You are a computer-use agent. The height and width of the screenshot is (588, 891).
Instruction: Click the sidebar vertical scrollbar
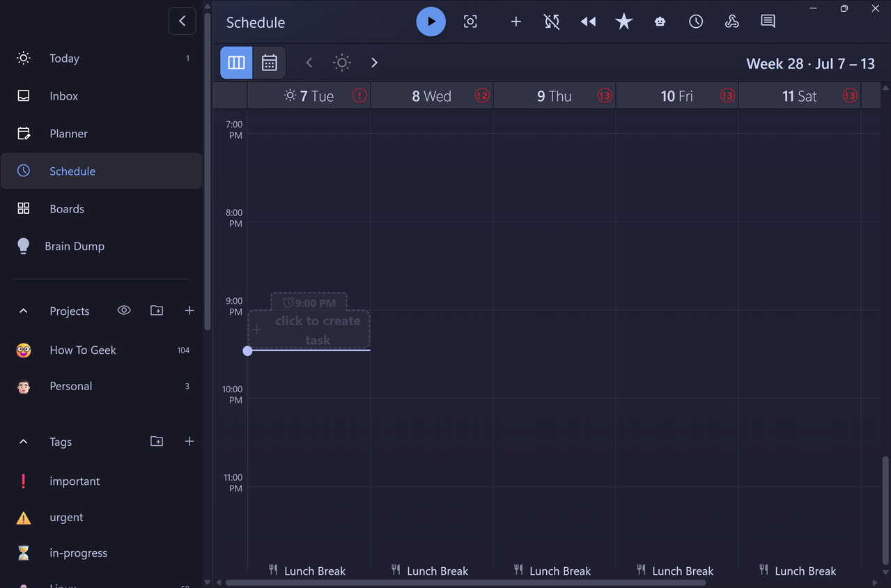tap(207, 171)
